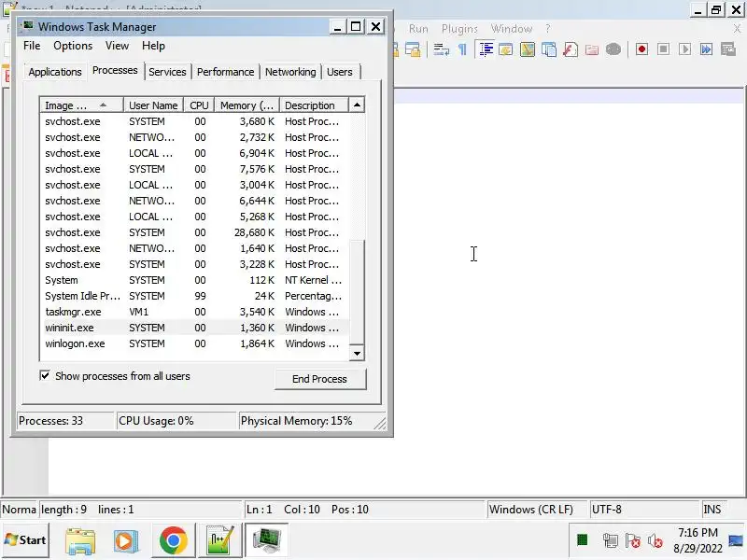Click the process list scroll-up arrow
Image resolution: width=747 pixels, height=560 pixels.
357,105
